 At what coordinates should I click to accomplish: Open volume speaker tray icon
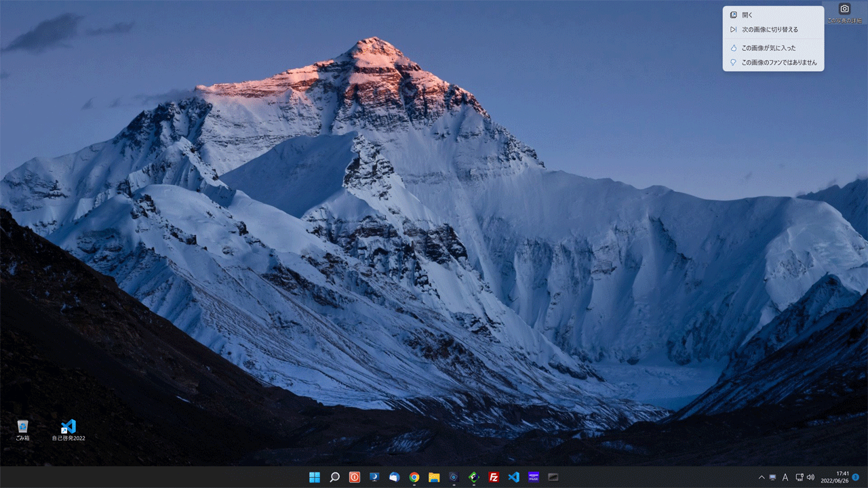[810, 477]
